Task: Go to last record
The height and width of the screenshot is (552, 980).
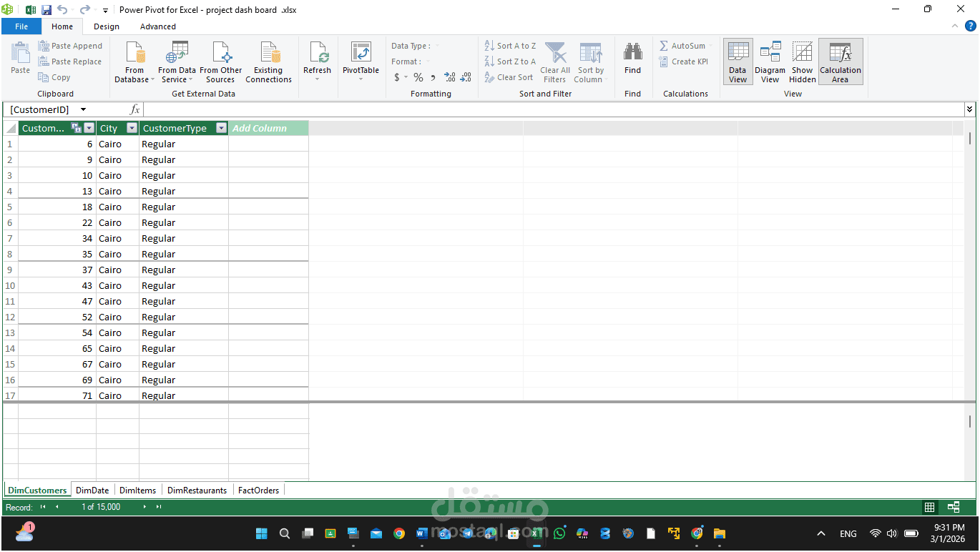Action: tap(159, 507)
